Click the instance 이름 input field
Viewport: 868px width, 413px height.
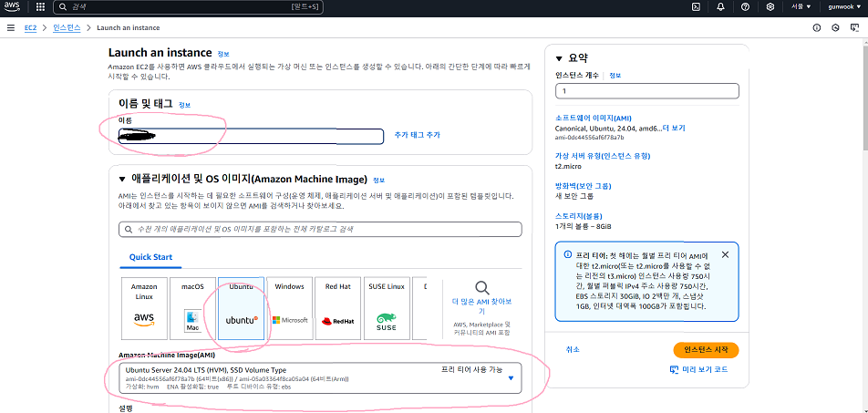pos(251,136)
